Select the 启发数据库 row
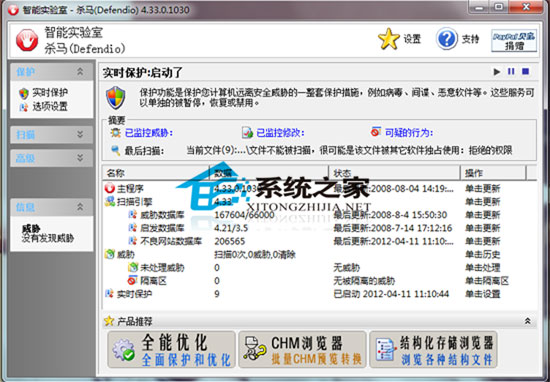 319,228
